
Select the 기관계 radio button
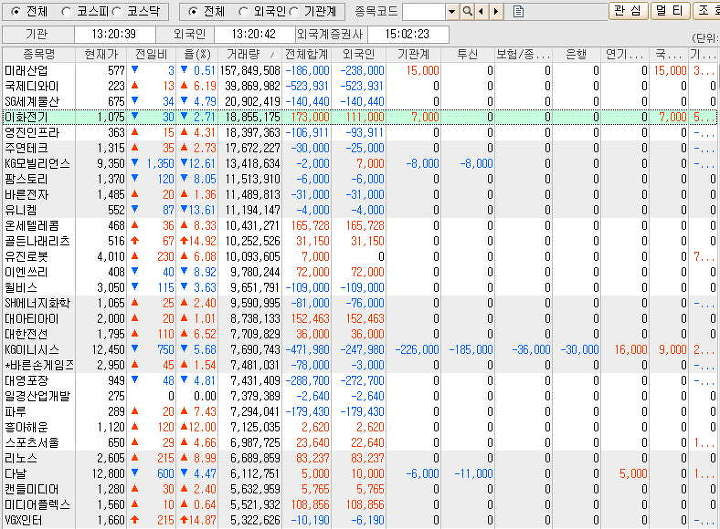pyautogui.click(x=294, y=11)
